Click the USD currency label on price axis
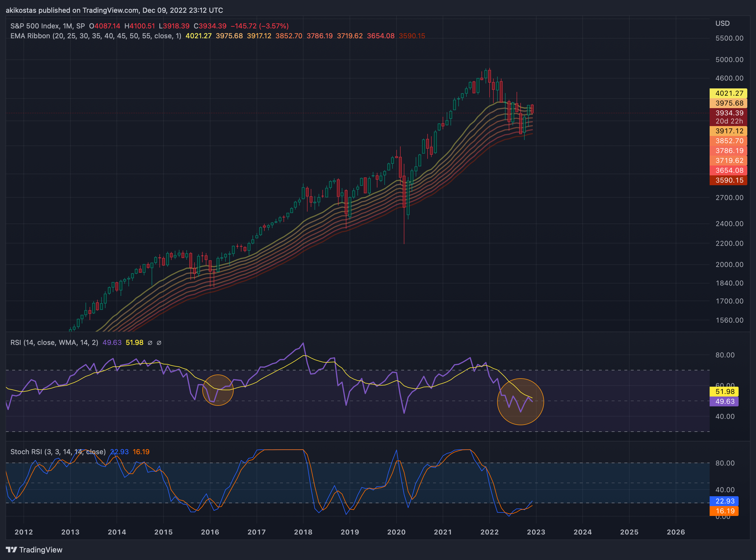This screenshot has width=756, height=560. coord(722,23)
